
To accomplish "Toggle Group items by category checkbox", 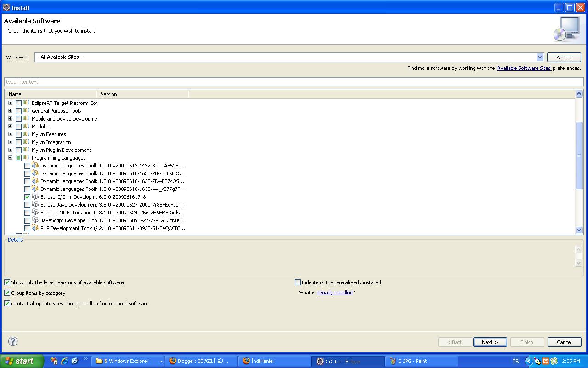I will click(x=7, y=293).
